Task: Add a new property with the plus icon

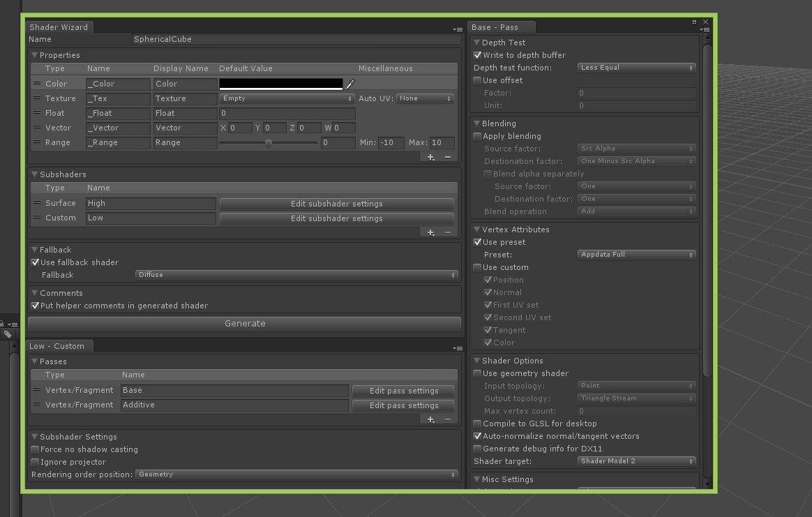Action: pyautogui.click(x=431, y=157)
